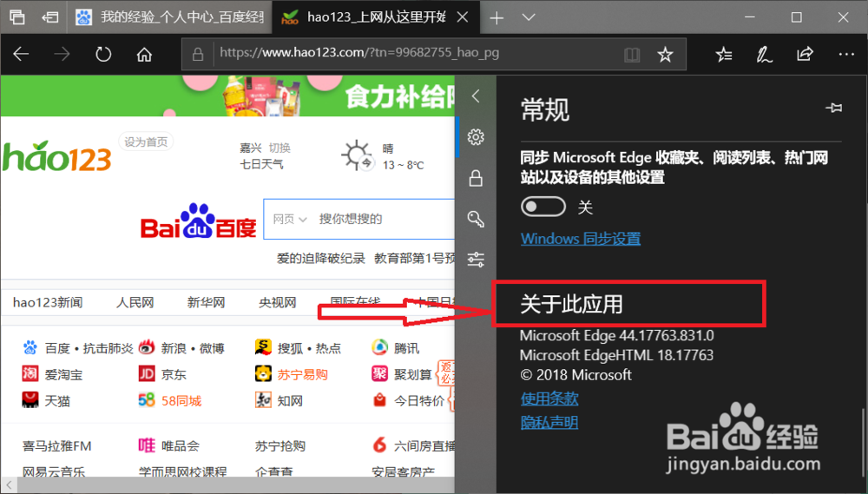Screen dimensions: 868x494
Task: Open the 苏宁抢购 link
Action: tap(280, 446)
